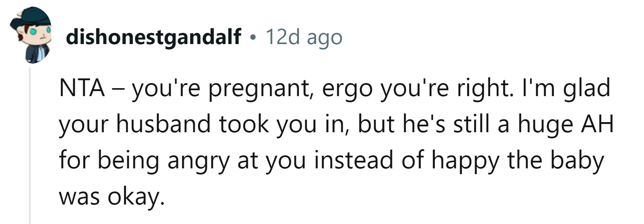The width and height of the screenshot is (644, 224).
Task: Click the word 'pregnant' in the comment
Action: [259, 89]
